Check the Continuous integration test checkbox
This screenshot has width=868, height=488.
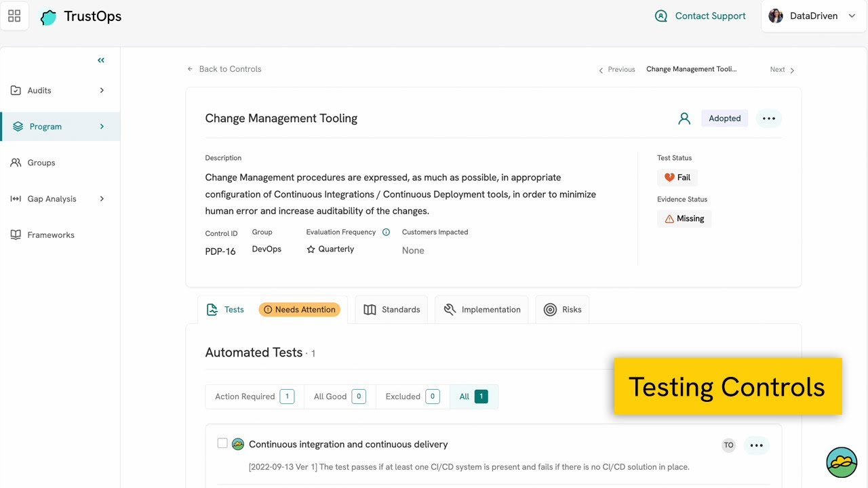click(222, 443)
